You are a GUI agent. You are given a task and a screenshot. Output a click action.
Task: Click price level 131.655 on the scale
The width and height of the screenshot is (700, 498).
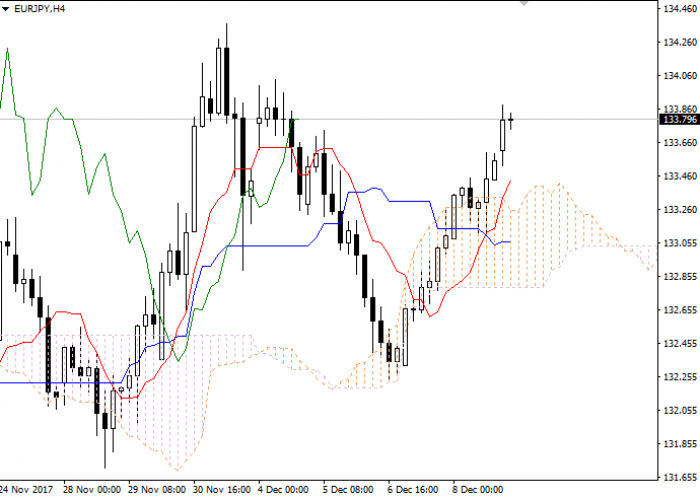tap(680, 477)
